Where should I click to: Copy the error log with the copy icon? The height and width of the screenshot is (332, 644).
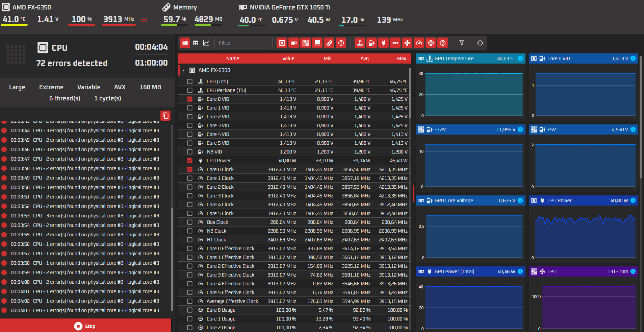[165, 116]
